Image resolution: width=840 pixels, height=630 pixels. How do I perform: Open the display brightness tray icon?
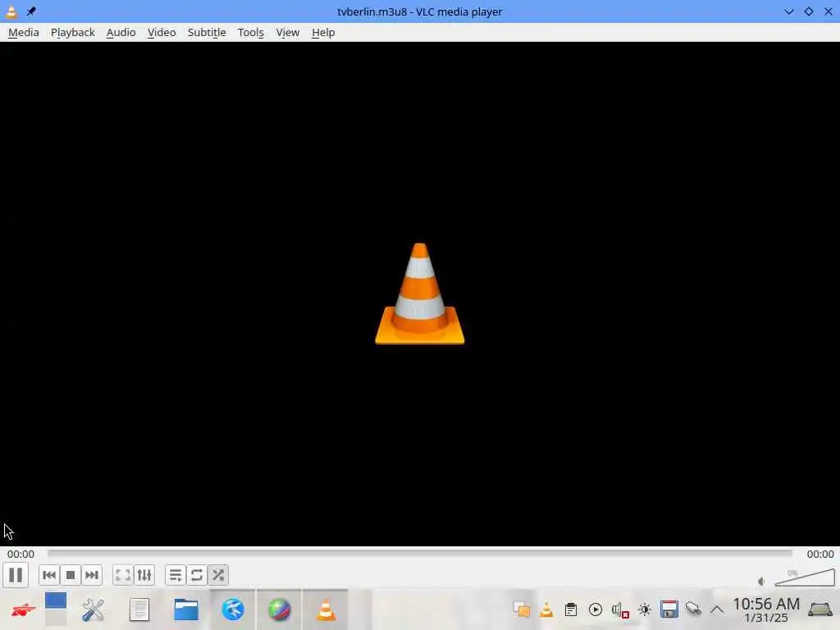coord(645,609)
